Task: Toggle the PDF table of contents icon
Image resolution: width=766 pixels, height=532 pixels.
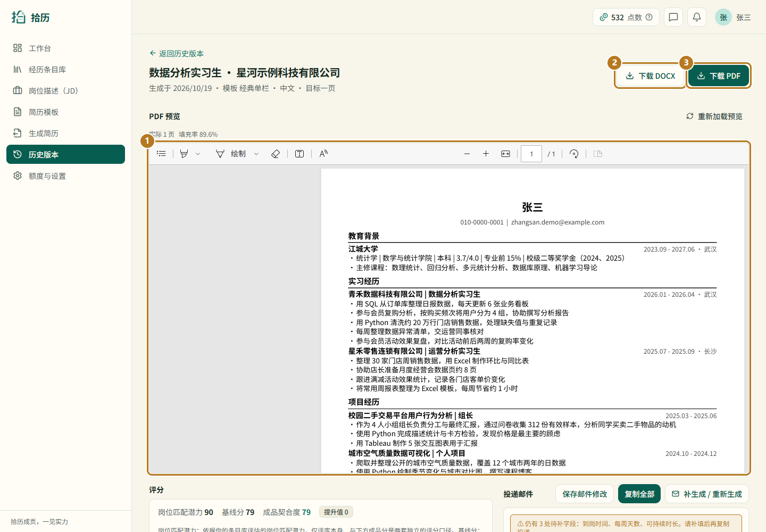Action: pyautogui.click(x=162, y=154)
